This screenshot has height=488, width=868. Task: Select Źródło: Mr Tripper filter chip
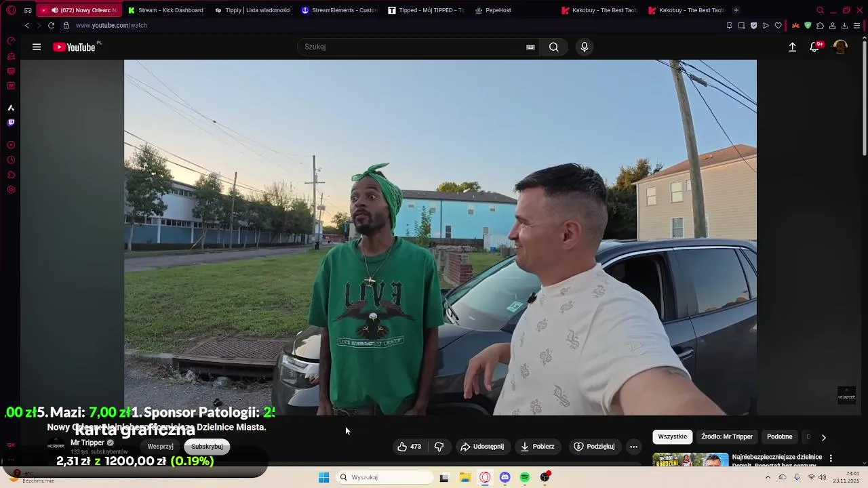pos(727,436)
